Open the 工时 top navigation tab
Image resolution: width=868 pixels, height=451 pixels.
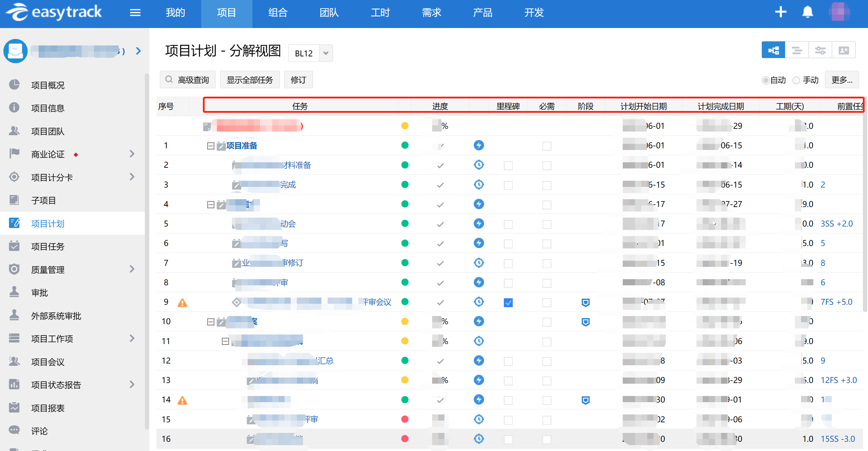tap(380, 13)
